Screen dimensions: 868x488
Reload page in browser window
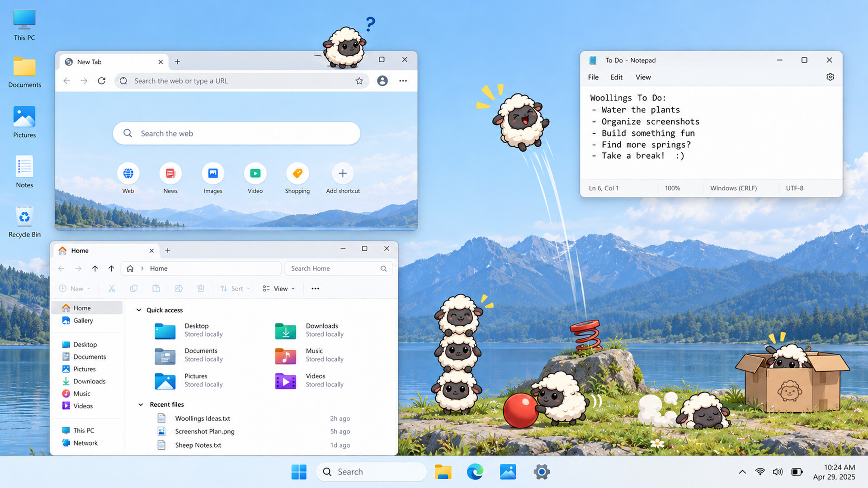[102, 81]
